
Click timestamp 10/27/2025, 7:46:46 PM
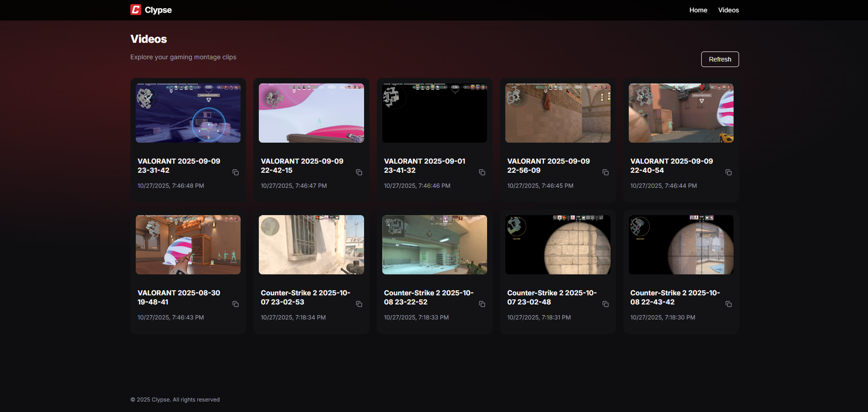(417, 186)
